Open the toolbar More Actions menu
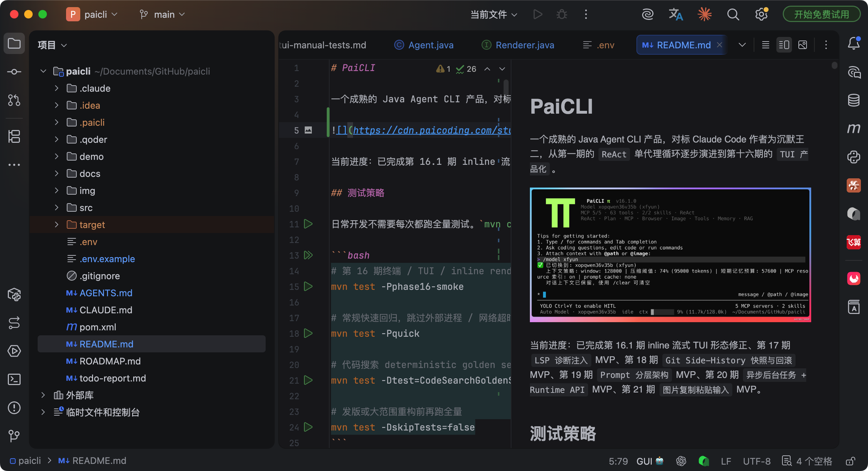 coord(586,15)
